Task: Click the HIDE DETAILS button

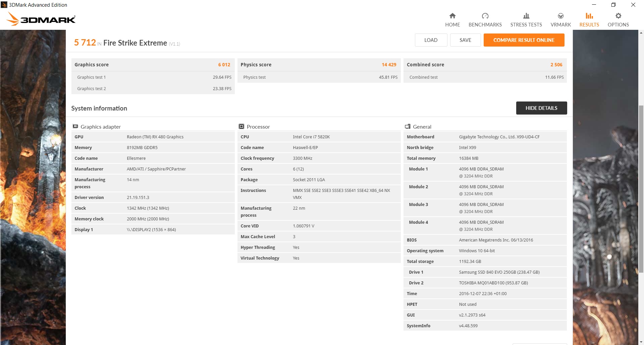Action: pos(541,108)
